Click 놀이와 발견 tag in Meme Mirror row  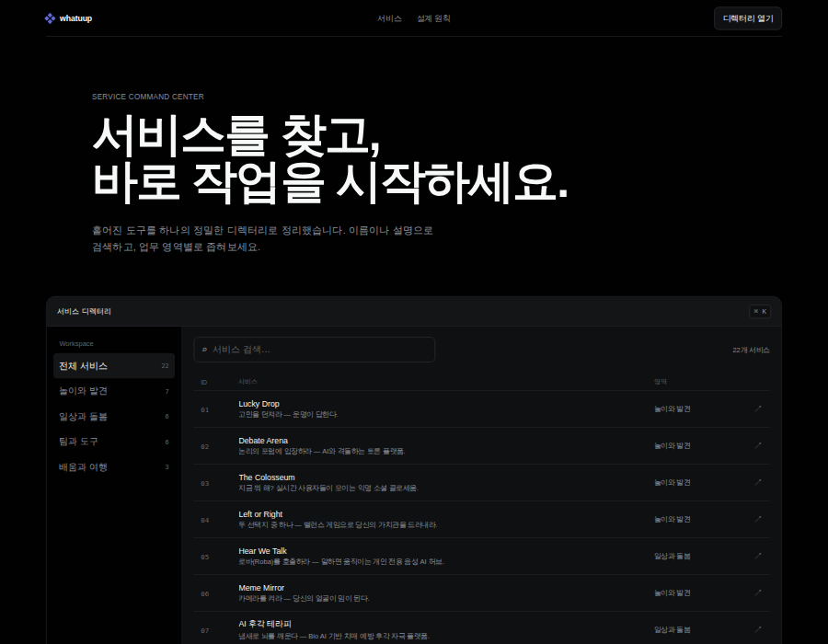click(673, 592)
